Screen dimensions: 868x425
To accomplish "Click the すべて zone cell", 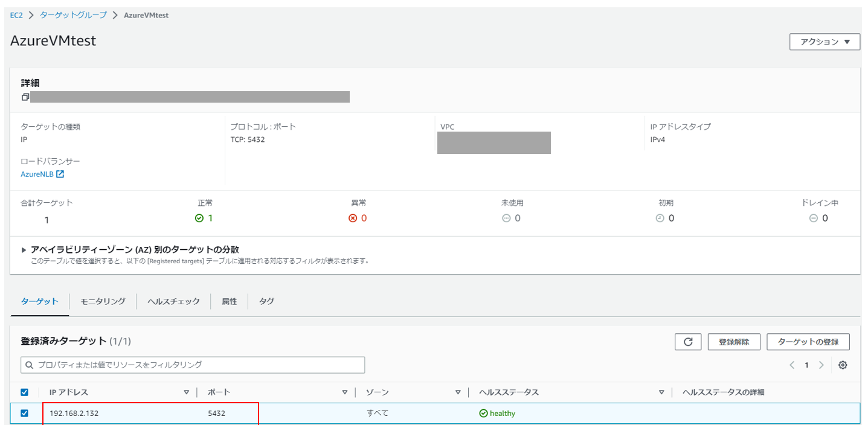I will (377, 414).
